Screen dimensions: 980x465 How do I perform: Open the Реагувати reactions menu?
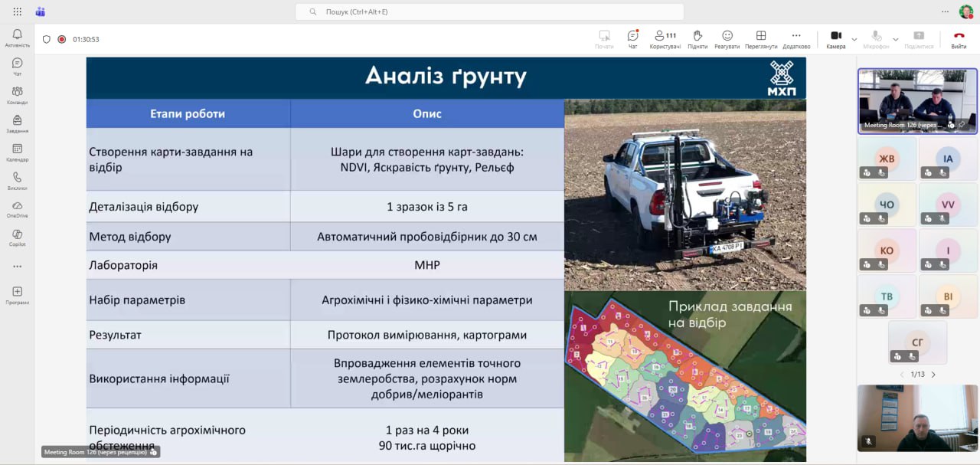[x=727, y=38]
